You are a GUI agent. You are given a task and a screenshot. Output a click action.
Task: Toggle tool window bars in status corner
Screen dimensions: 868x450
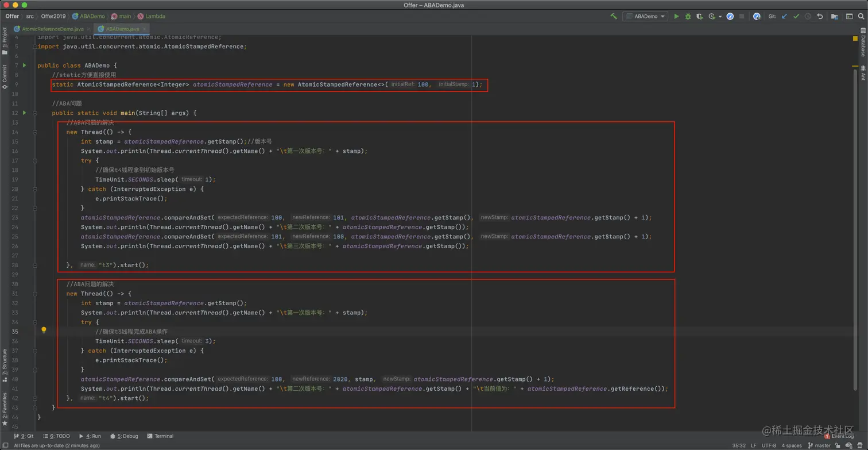(5, 445)
